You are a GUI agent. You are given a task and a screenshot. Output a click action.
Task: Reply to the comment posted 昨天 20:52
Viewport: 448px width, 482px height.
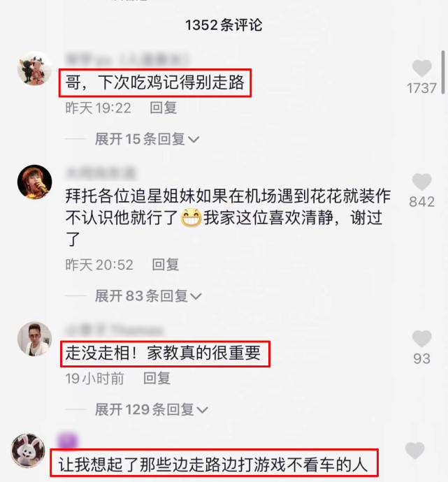[166, 265]
